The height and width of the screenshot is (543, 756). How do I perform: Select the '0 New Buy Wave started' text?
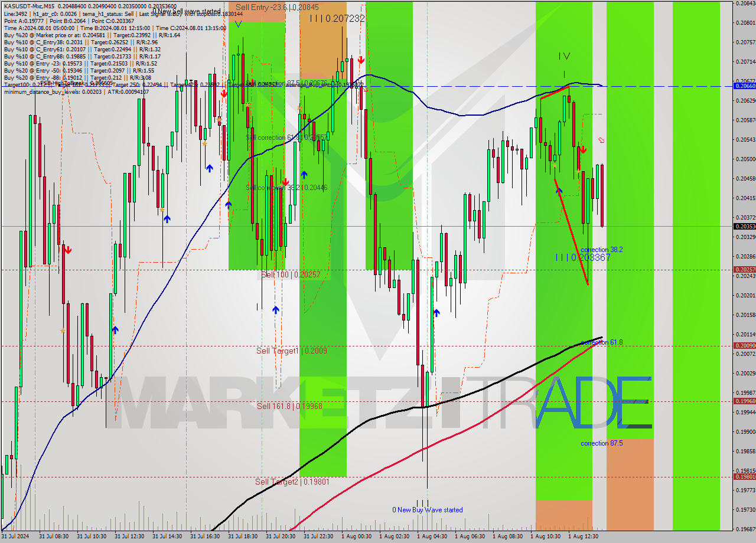(x=428, y=510)
